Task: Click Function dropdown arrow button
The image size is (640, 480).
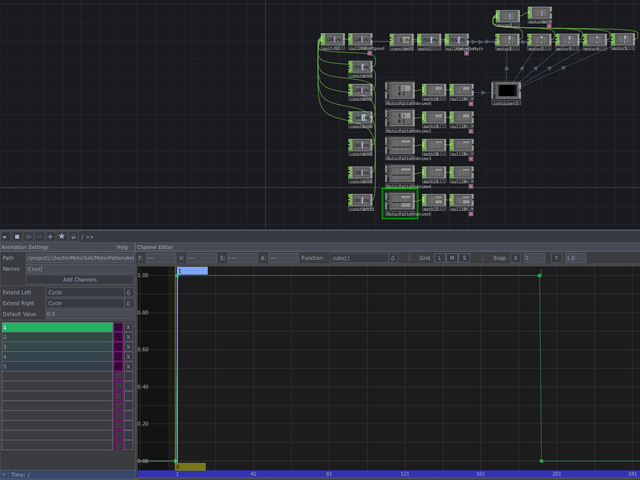Action: [x=393, y=258]
